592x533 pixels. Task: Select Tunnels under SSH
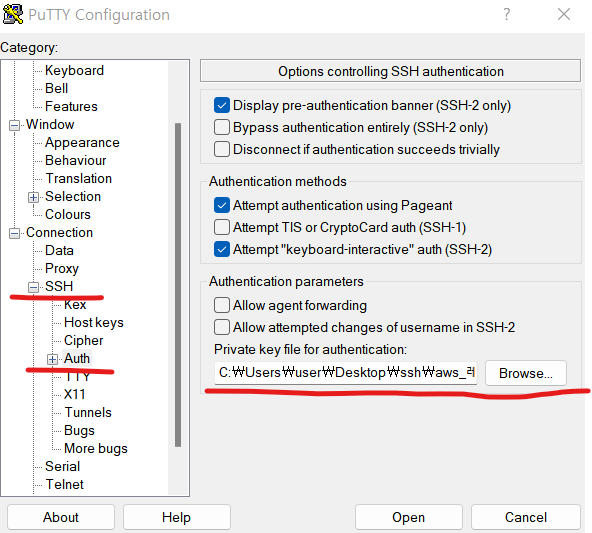pyautogui.click(x=88, y=412)
